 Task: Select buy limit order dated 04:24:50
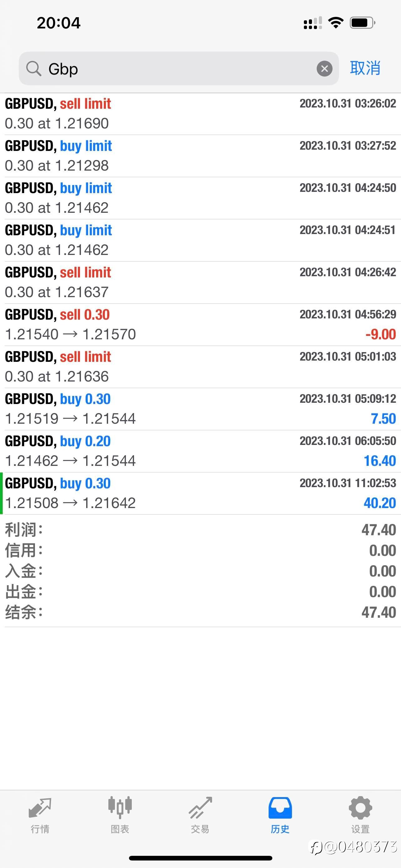coord(200,198)
